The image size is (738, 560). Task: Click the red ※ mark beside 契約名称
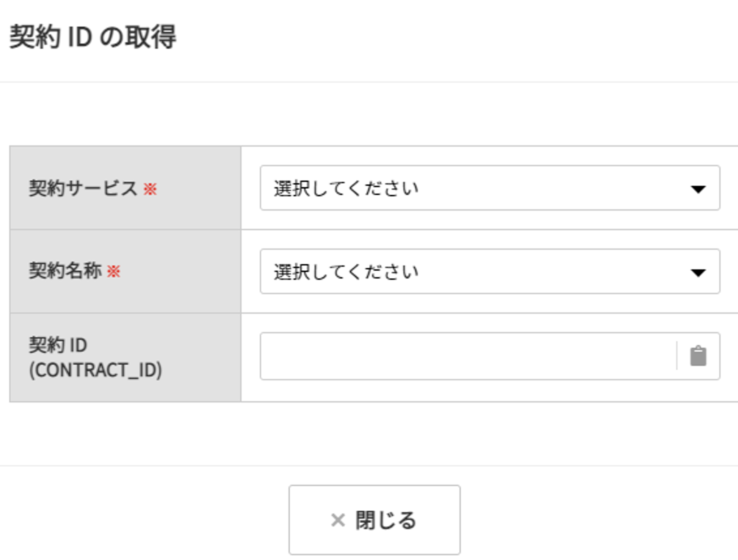(114, 271)
